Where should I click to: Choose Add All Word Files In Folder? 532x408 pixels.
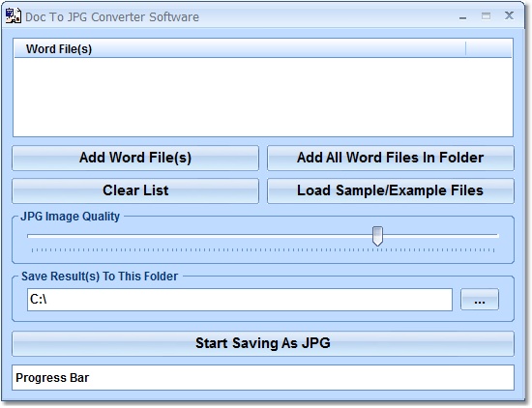pyautogui.click(x=391, y=158)
